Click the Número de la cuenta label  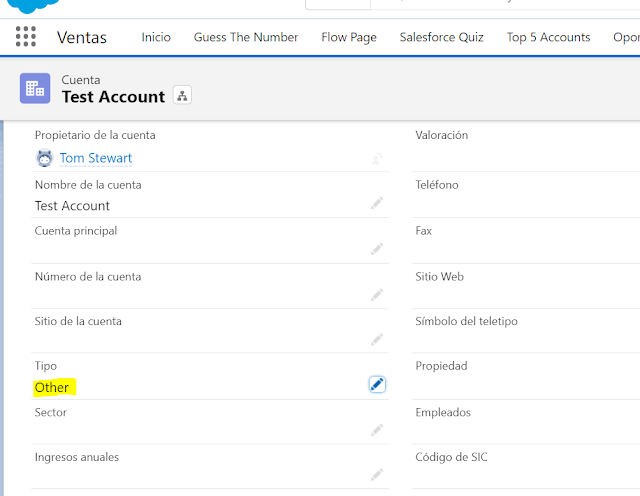(88, 277)
